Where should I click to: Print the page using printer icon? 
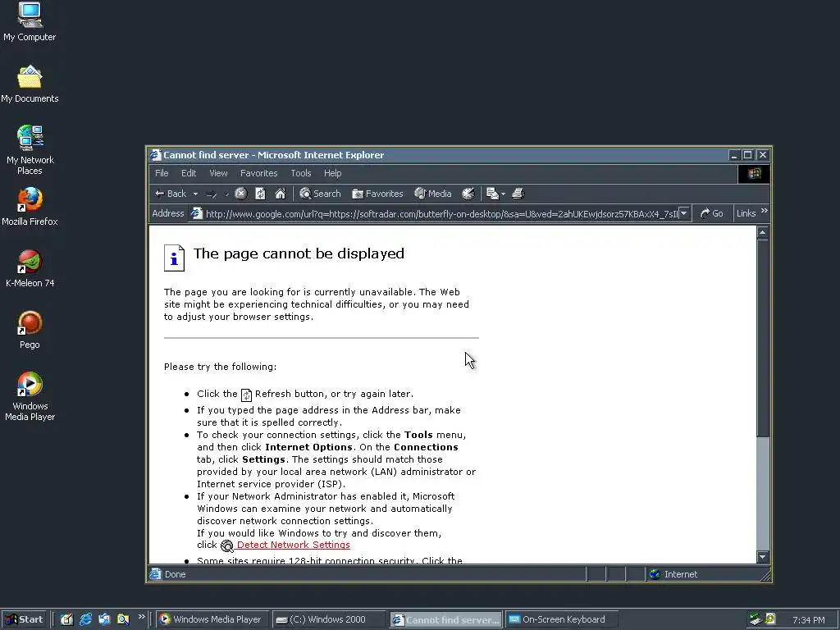click(x=518, y=194)
